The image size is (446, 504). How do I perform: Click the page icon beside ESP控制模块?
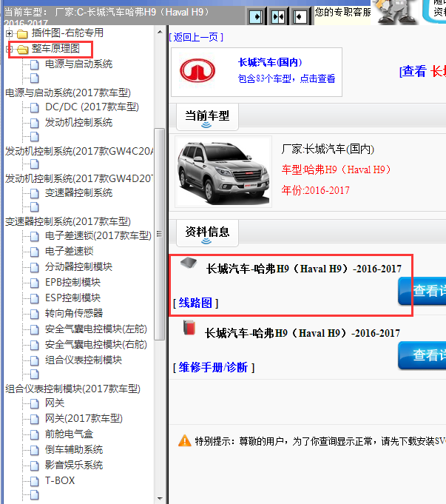[34, 298]
